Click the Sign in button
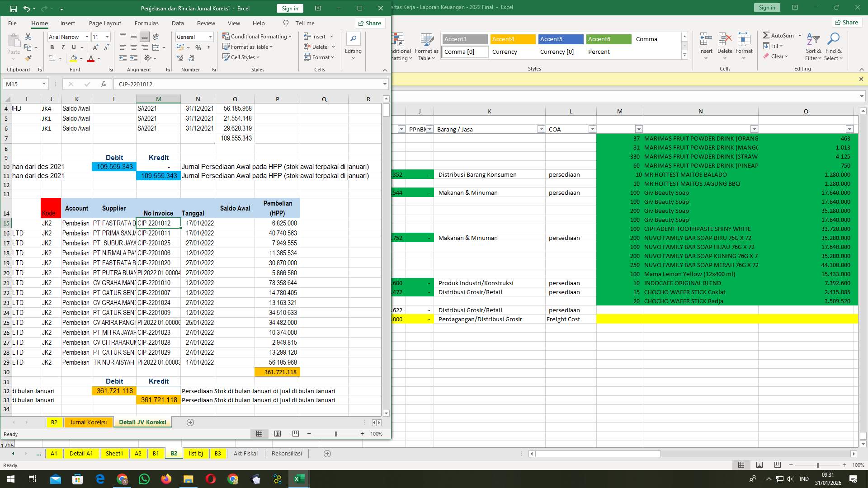Image resolution: width=868 pixels, height=488 pixels. click(289, 8)
